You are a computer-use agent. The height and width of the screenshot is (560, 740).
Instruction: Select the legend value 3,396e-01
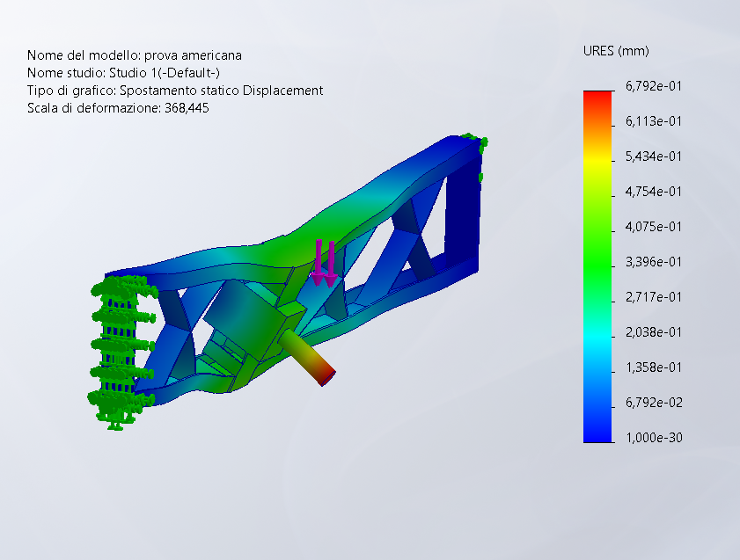[x=654, y=262]
